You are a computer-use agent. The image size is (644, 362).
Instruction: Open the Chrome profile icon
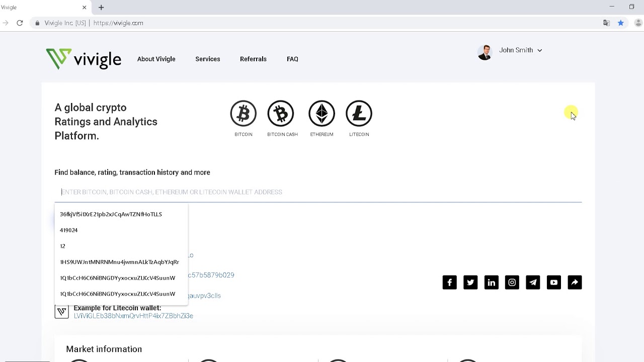pos(638,23)
